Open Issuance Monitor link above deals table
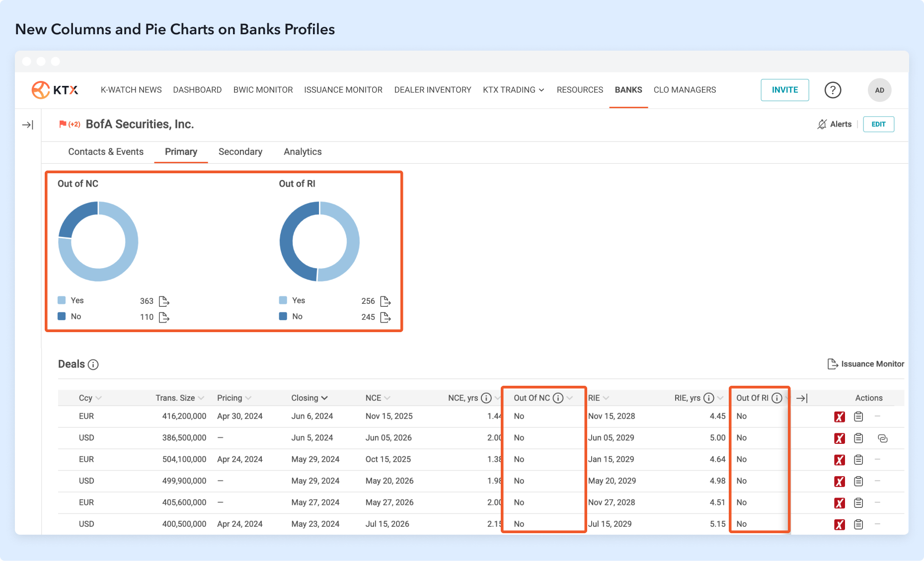The height and width of the screenshot is (561, 924). click(x=866, y=364)
